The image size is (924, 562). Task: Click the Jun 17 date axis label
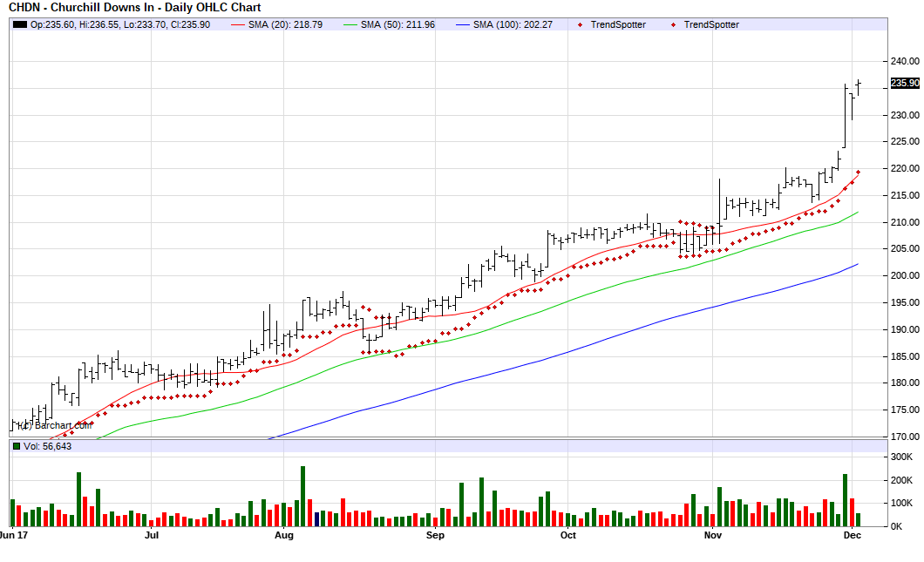14,536
